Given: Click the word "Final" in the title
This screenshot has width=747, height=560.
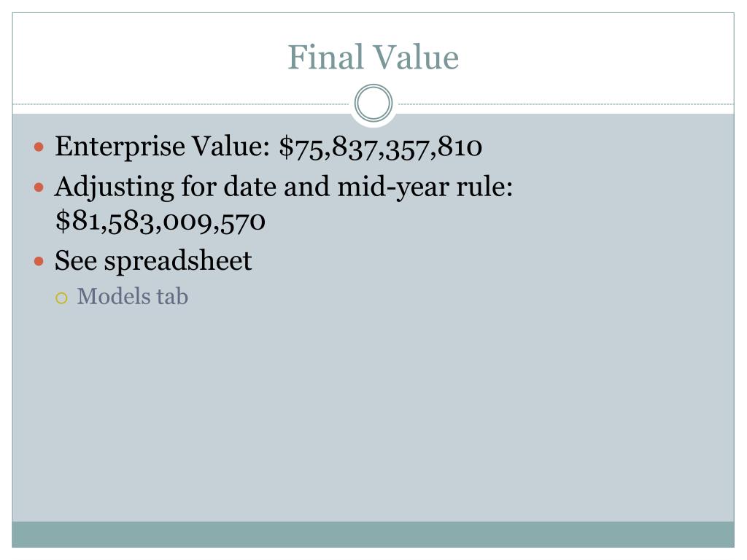Looking at the screenshot, I should [326, 57].
